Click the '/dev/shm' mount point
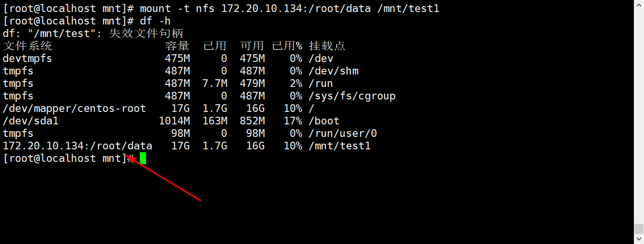The image size is (644, 244). click(333, 71)
